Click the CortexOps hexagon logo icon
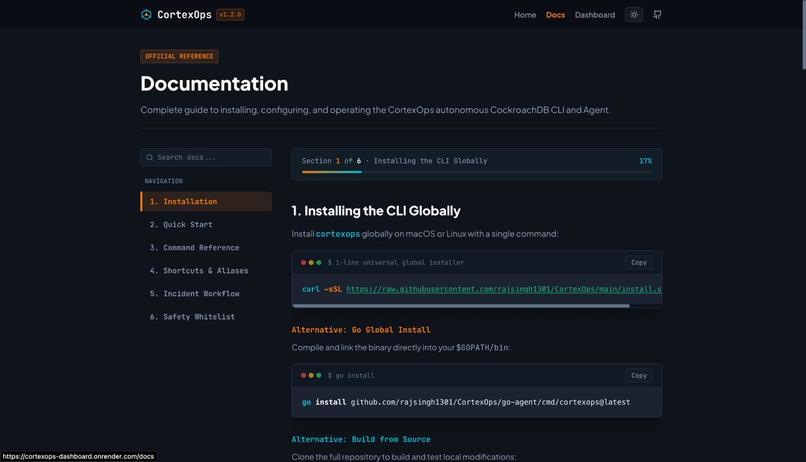 [x=146, y=14]
